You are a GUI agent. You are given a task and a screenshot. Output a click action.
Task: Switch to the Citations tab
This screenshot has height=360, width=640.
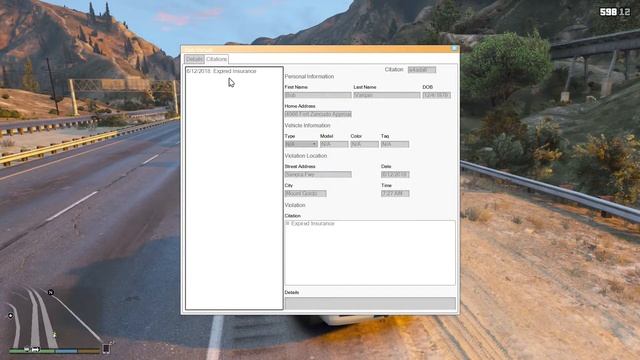coord(216,59)
